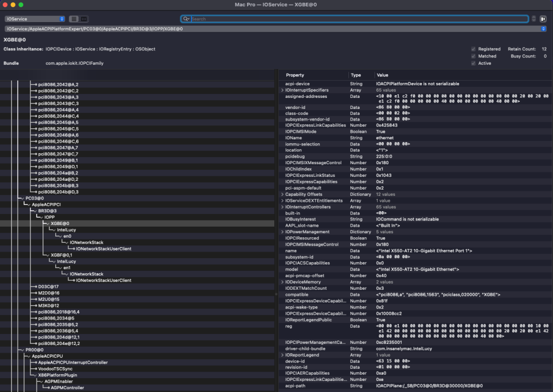
Task: Select the M2U0@15 tree item
Action: (49, 300)
